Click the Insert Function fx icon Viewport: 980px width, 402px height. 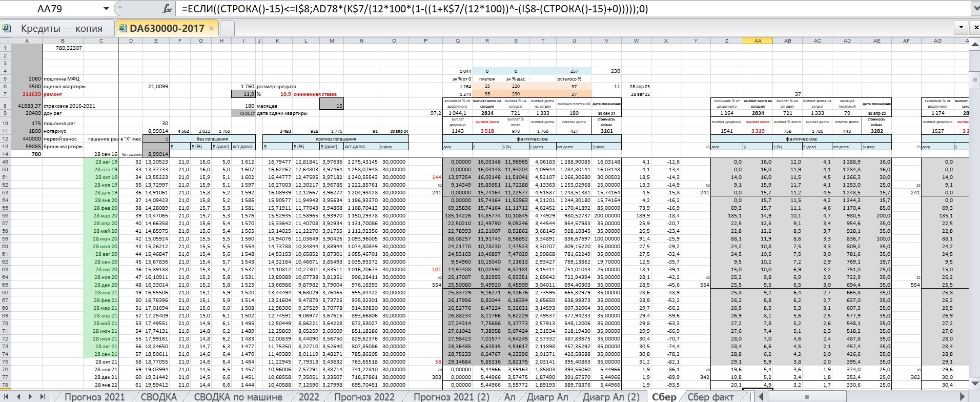point(167,9)
